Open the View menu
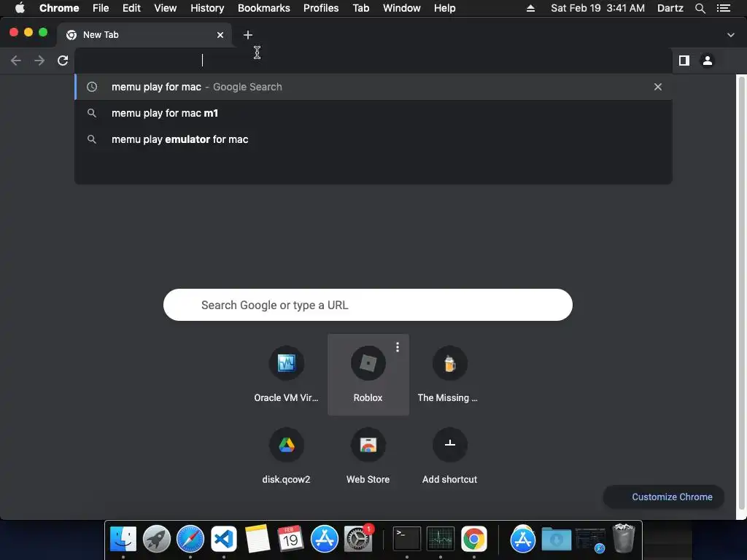This screenshot has width=747, height=560. click(x=166, y=8)
